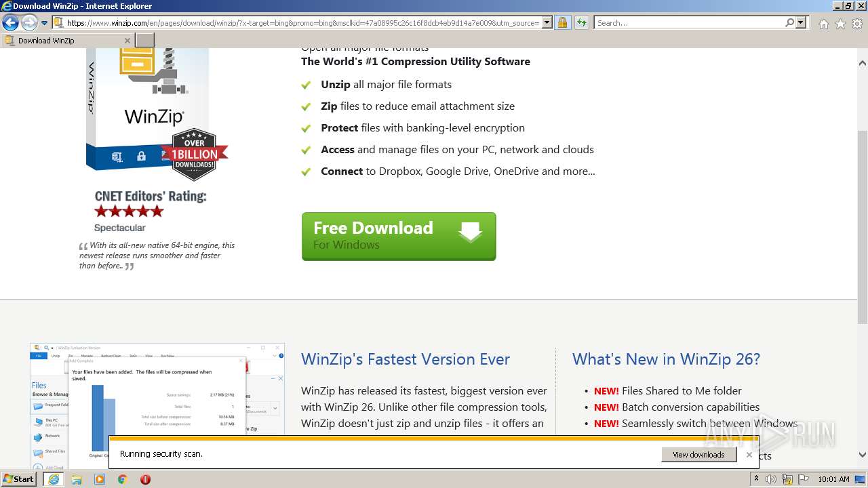Click the Free Download For Windows button

(399, 236)
